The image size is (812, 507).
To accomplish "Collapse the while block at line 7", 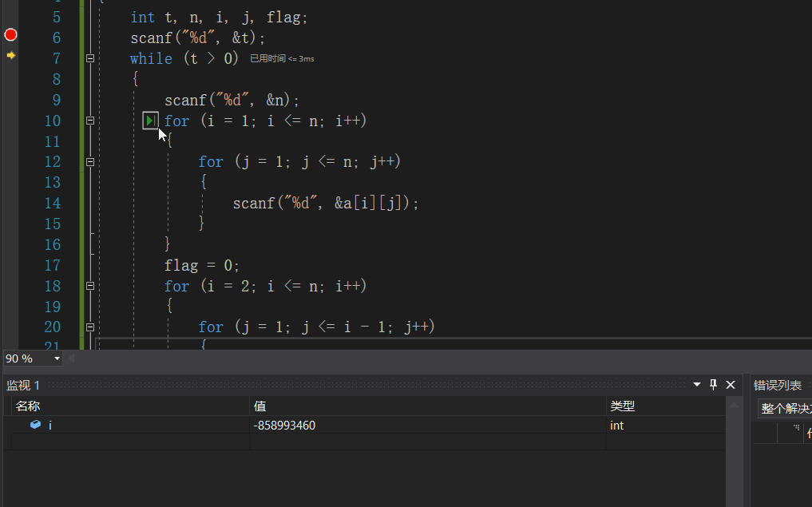I will tap(90, 58).
